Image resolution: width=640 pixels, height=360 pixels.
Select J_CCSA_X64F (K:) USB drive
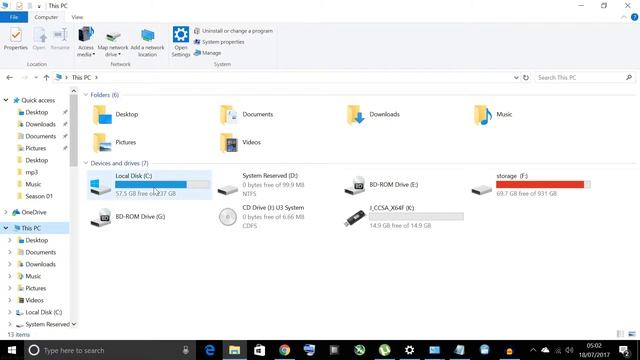[403, 217]
